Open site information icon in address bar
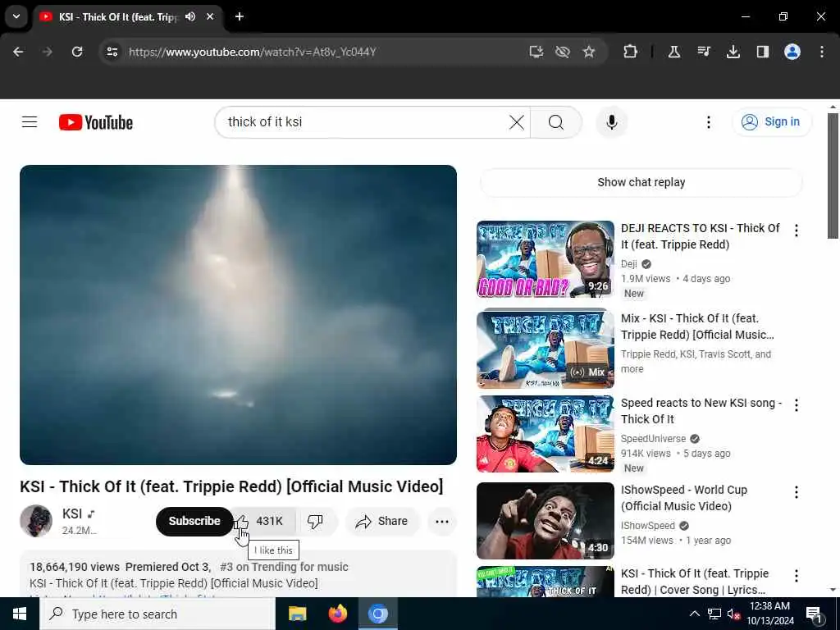Image resolution: width=840 pixels, height=630 pixels. (112, 52)
